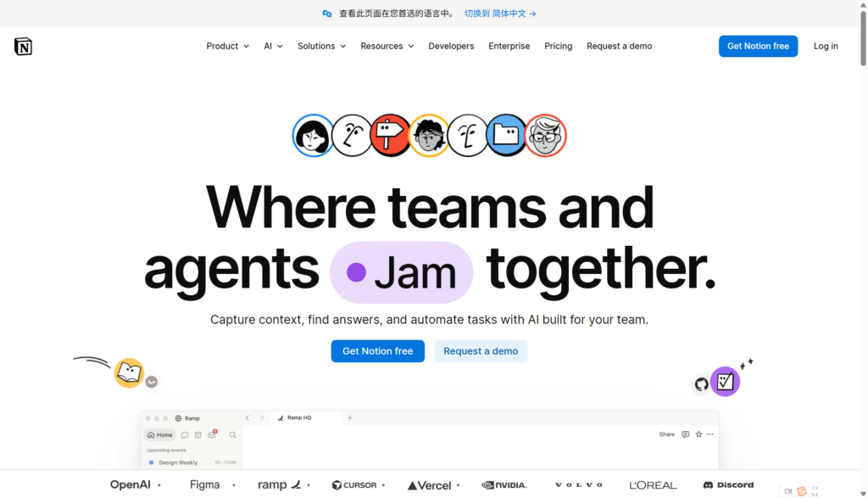868x498 pixels.
Task: Go to the Developers page
Action: click(451, 46)
